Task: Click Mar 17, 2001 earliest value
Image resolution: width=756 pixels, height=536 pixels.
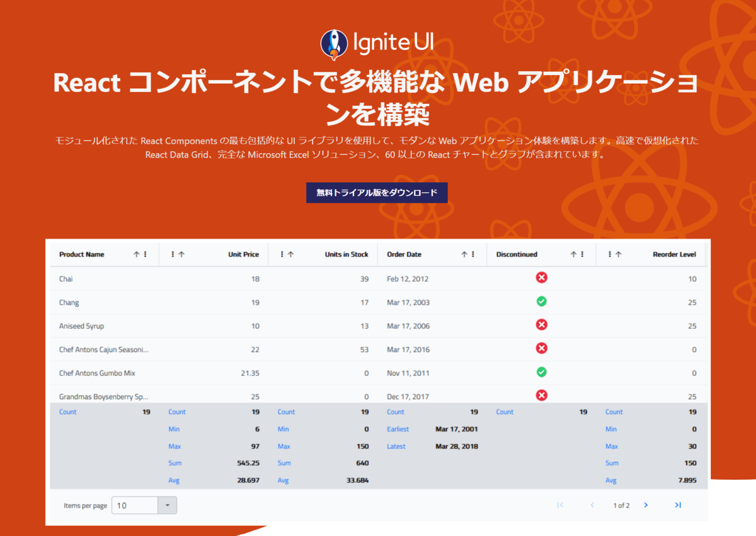Action: pos(457,429)
